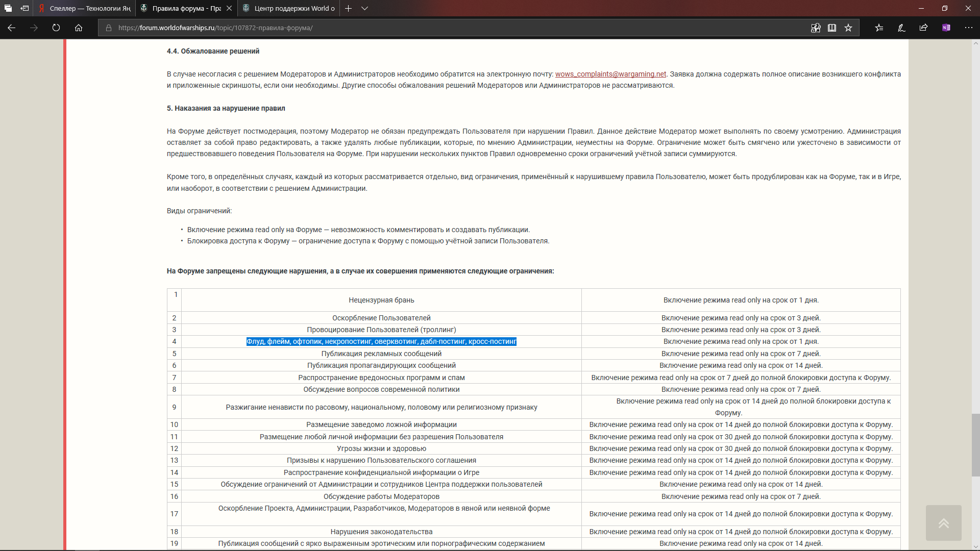
Task: Click the cell Оскорбление Пользователей
Action: coord(381,318)
